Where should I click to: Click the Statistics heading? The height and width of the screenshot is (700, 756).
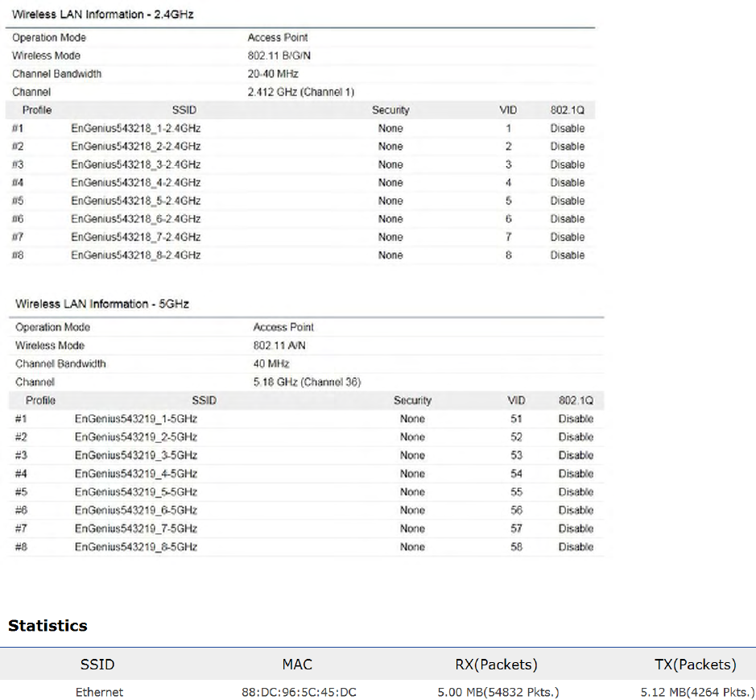coord(48,626)
